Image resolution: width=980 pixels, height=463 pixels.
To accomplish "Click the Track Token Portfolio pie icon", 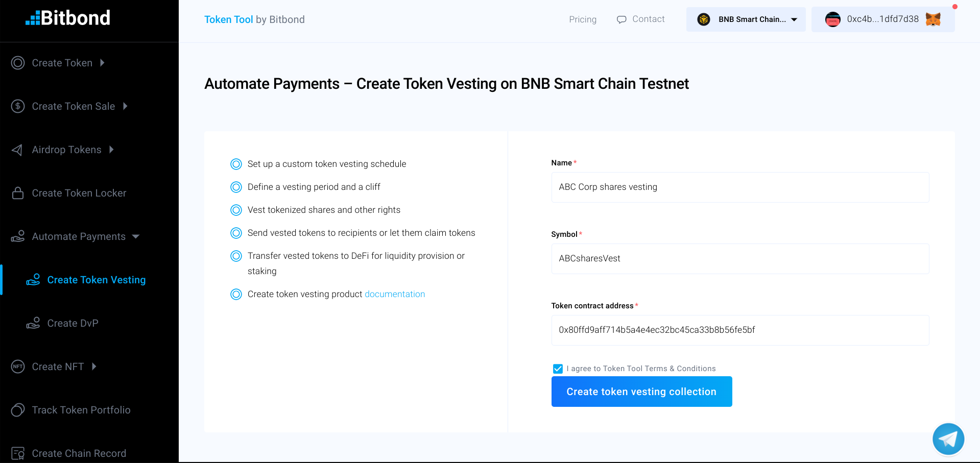I will (x=18, y=410).
